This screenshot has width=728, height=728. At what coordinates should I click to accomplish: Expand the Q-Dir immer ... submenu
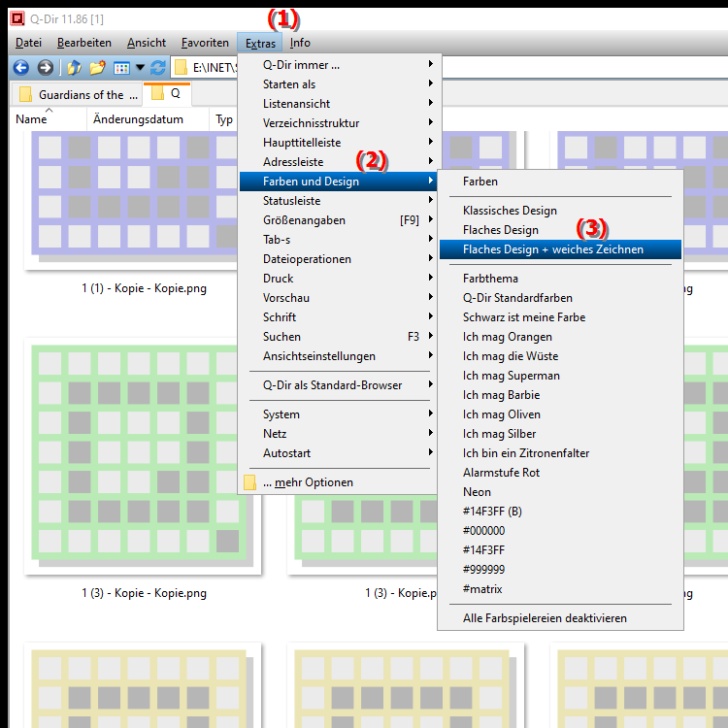[338, 65]
